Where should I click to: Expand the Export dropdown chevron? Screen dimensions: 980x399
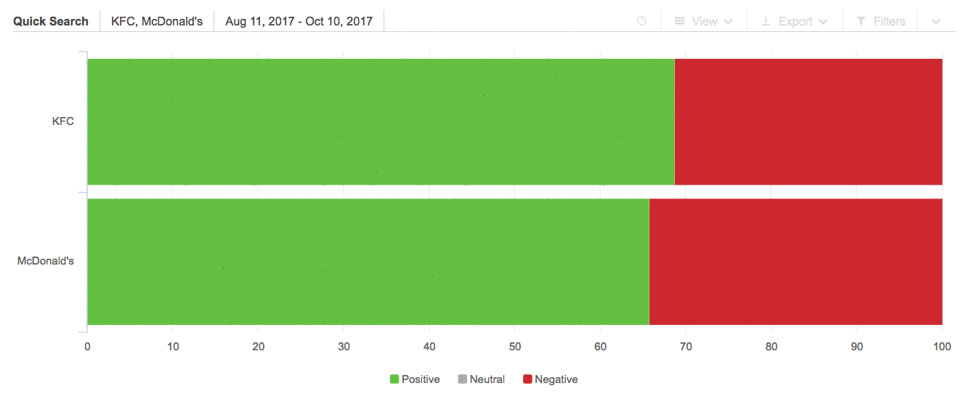(823, 22)
